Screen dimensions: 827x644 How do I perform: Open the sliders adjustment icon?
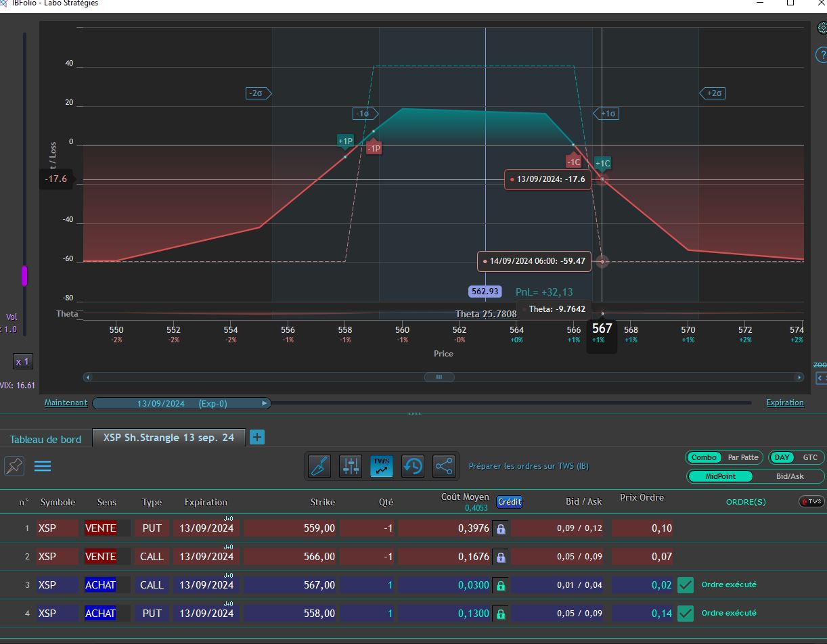[351, 466]
